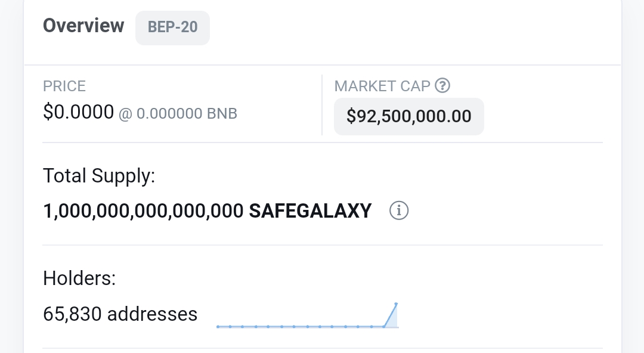
Task: Click the BEP-20 token standard badge
Action: [172, 27]
